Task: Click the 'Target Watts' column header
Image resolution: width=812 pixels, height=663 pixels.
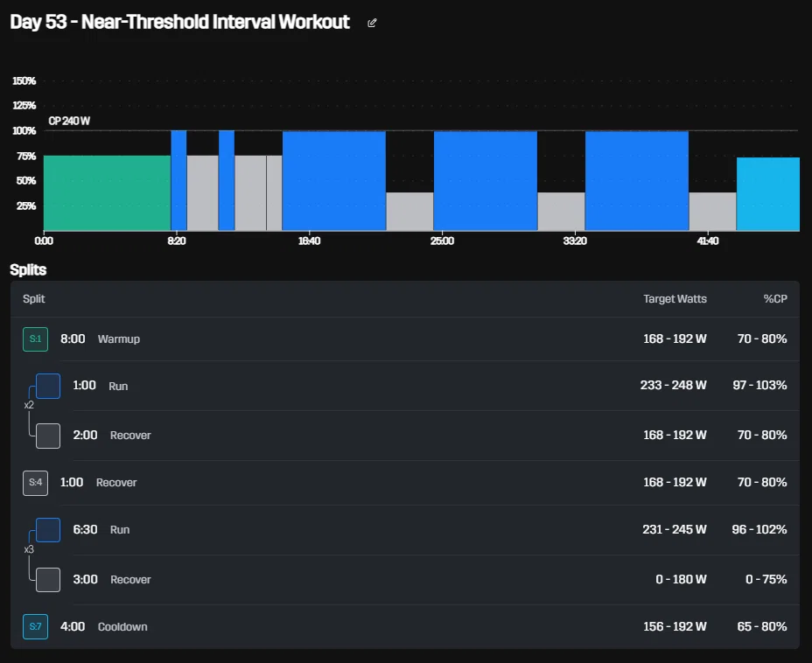Action: [x=675, y=298]
